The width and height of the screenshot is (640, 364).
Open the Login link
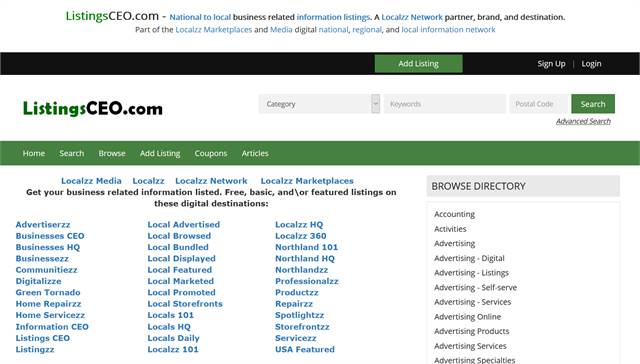click(591, 64)
